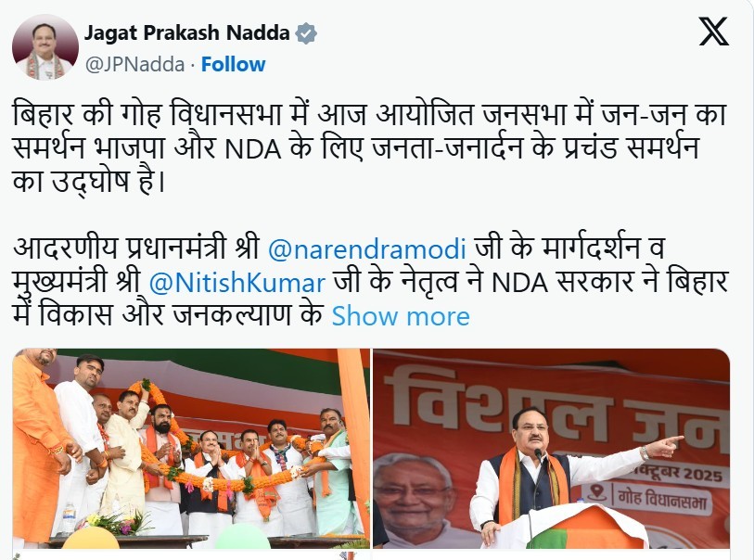The height and width of the screenshot is (560, 754).
Task: Open the garland ceremony photo
Action: (x=191, y=449)
